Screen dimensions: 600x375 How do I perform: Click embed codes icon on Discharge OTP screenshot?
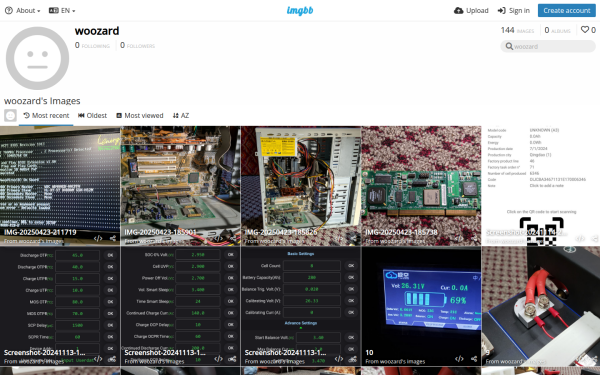[98, 359]
